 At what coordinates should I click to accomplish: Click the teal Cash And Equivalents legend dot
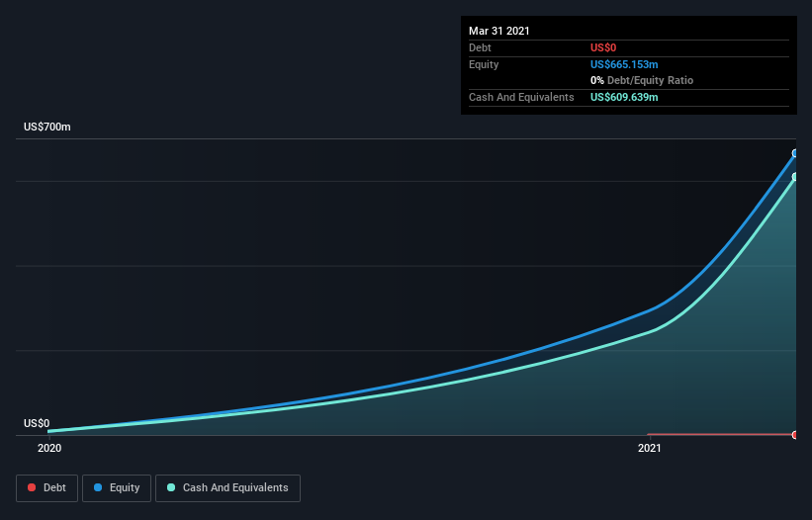pyautogui.click(x=171, y=487)
